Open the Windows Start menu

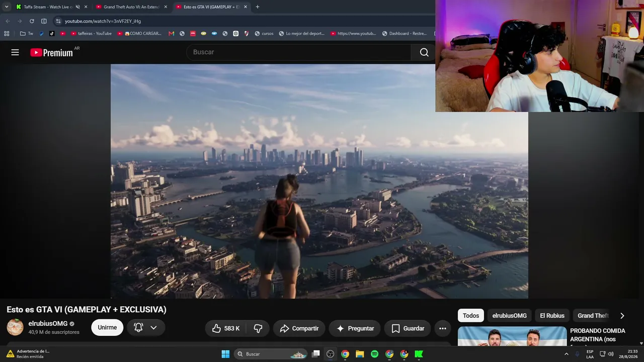click(225, 354)
